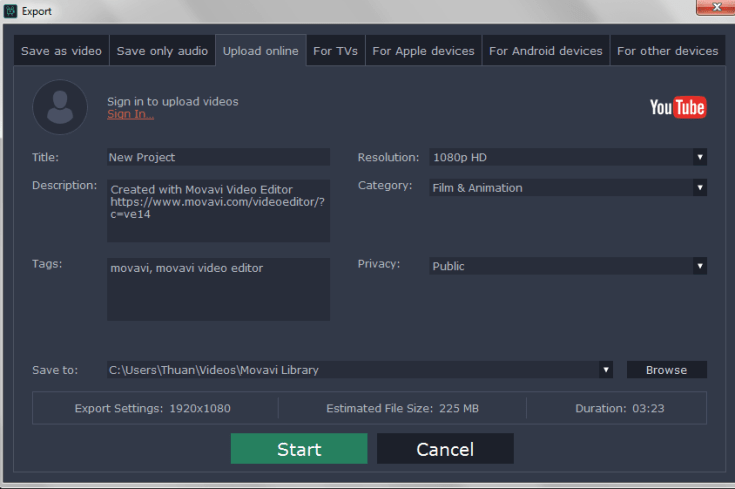Click the YouTube logo
735x489 pixels.
pyautogui.click(x=678, y=107)
